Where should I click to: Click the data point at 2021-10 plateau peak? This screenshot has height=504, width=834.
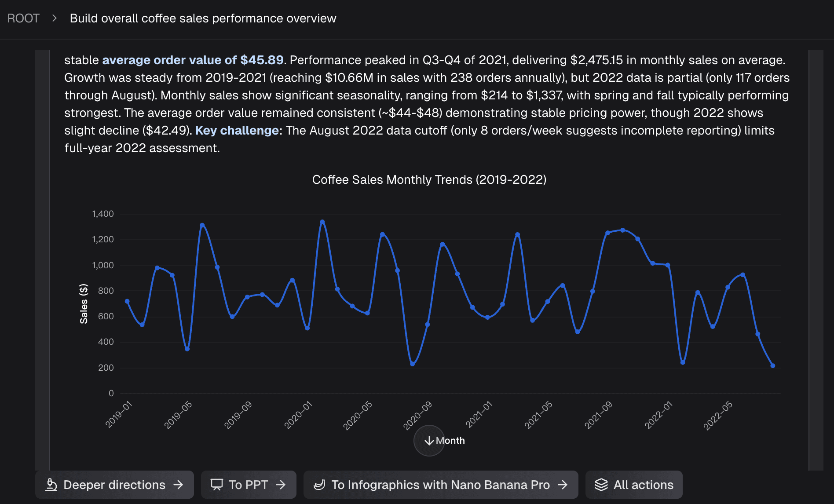[622, 230]
